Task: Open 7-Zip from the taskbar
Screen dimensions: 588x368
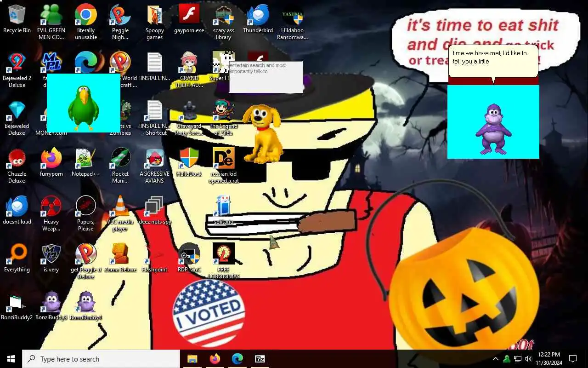Action: pos(260,359)
